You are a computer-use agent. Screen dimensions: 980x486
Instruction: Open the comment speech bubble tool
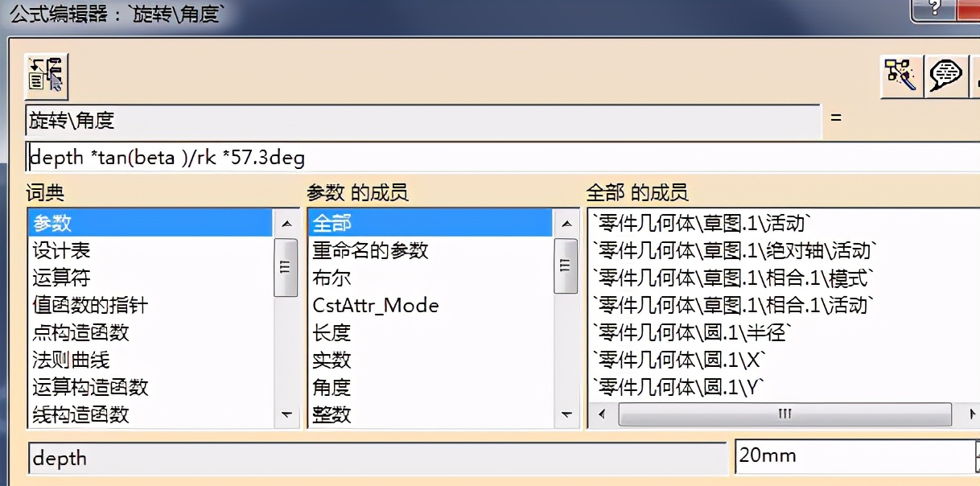pyautogui.click(x=947, y=76)
